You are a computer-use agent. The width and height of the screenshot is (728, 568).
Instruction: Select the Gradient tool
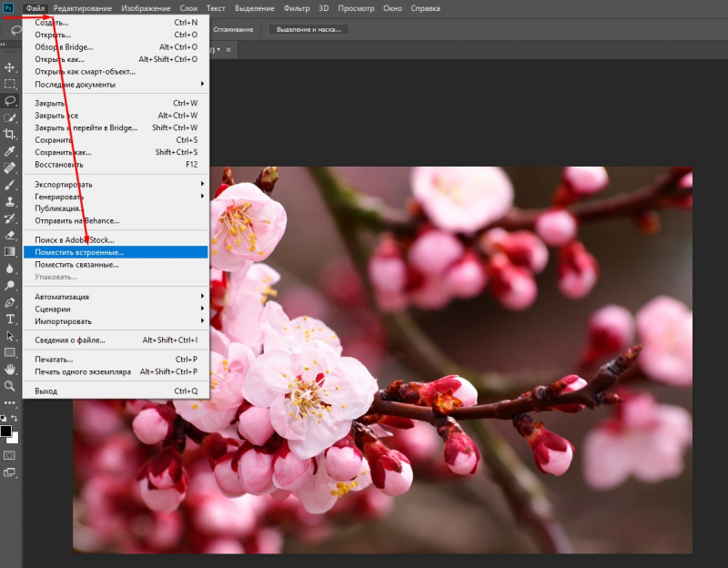(9, 252)
